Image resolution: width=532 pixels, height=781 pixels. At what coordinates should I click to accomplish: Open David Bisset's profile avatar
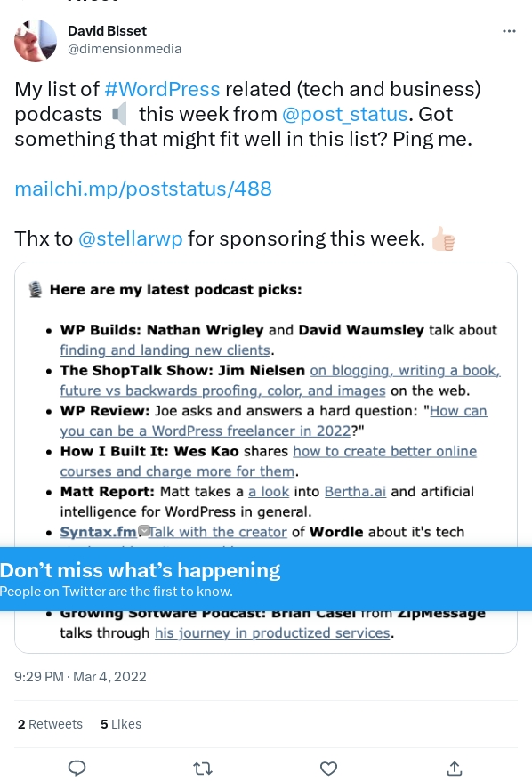tap(36, 40)
